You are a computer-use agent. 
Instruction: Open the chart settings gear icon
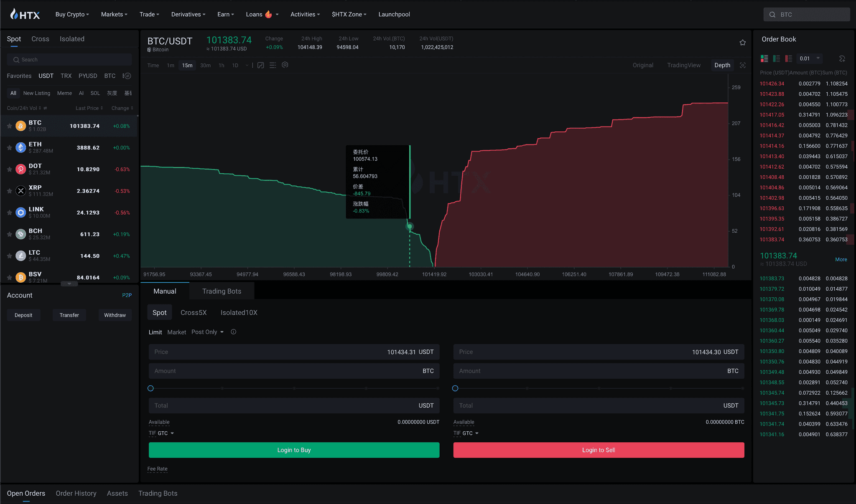tap(285, 65)
